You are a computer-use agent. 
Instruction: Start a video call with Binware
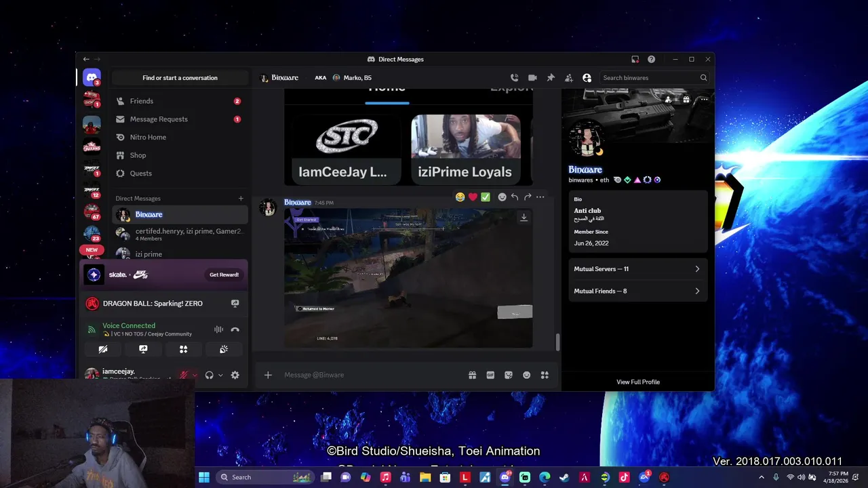pyautogui.click(x=532, y=78)
